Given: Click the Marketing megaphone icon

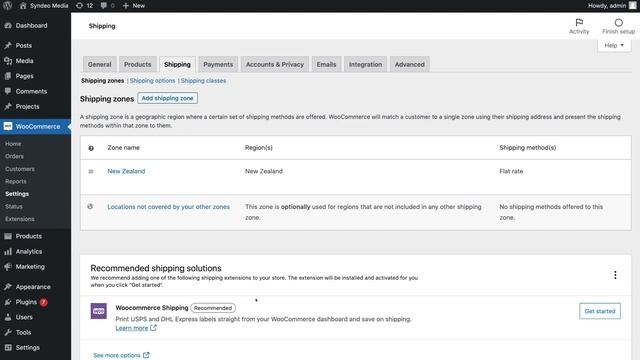Looking at the screenshot, I should click(x=8, y=267).
